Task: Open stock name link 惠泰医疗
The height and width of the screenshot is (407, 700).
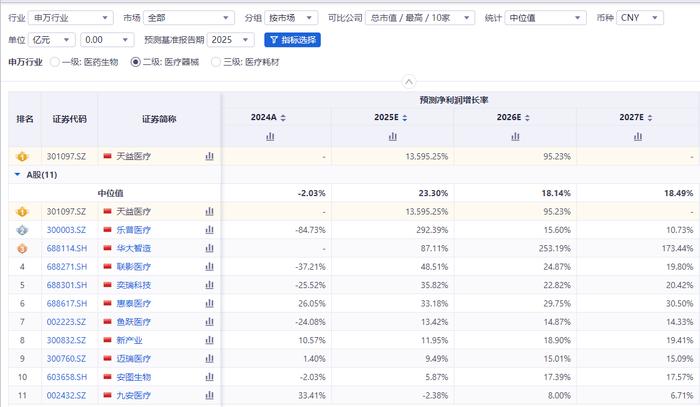Action: click(x=133, y=303)
